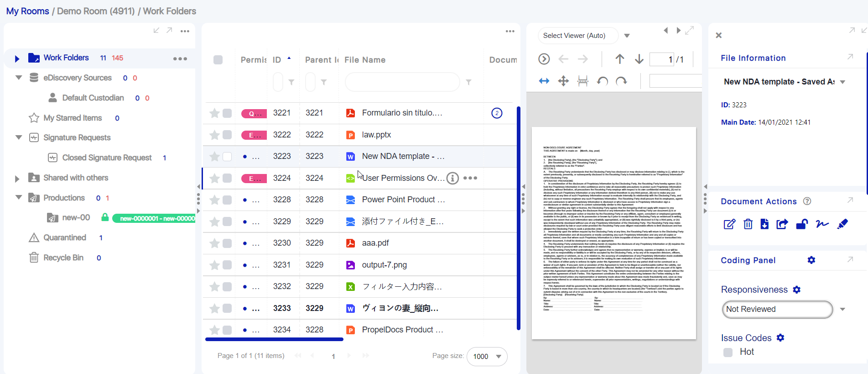
Task: Open Coding Panel settings gear
Action: 811,260
